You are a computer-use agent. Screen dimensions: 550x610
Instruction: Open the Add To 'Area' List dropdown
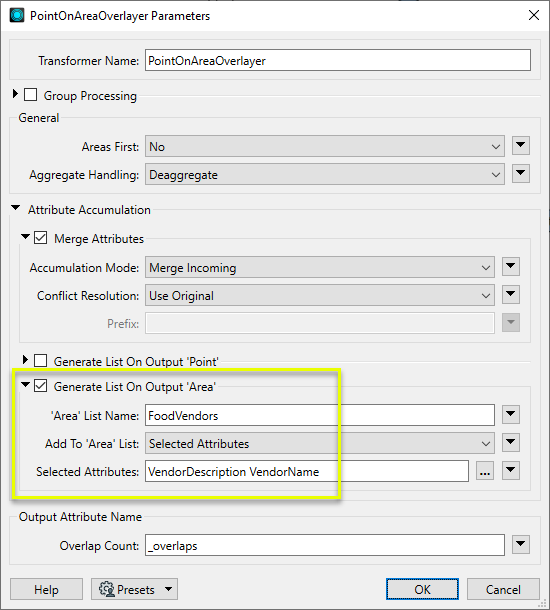pyautogui.click(x=320, y=443)
